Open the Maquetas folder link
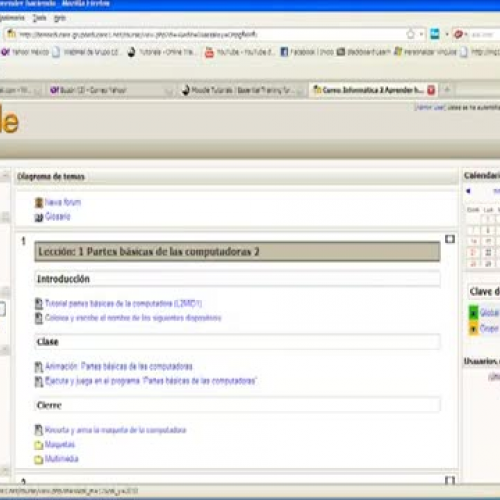500x500 pixels. (x=60, y=444)
